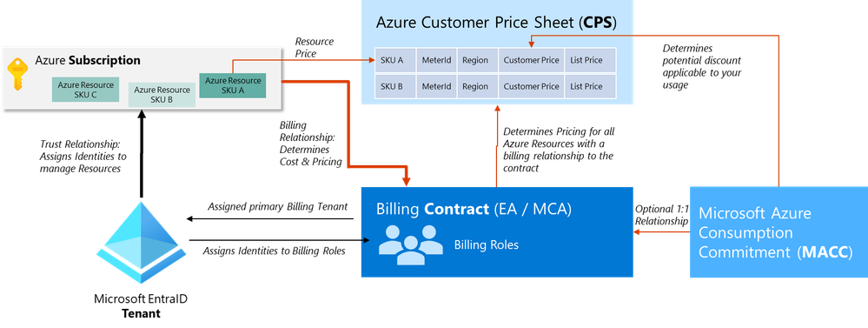Screen dimensions: 868x328
Task: Click the Assigns Identities to Billing Roles label
Action: point(274,251)
